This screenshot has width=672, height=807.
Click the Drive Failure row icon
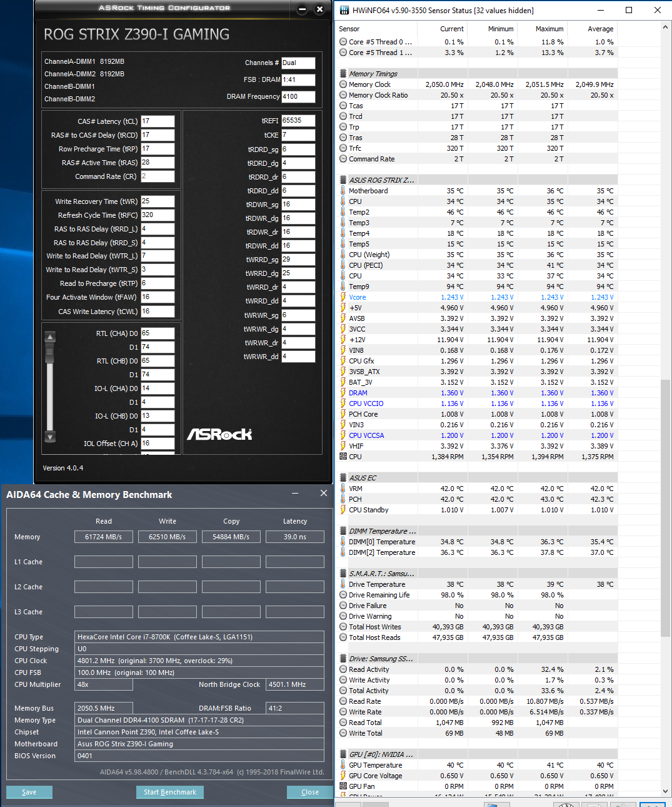[x=343, y=606]
